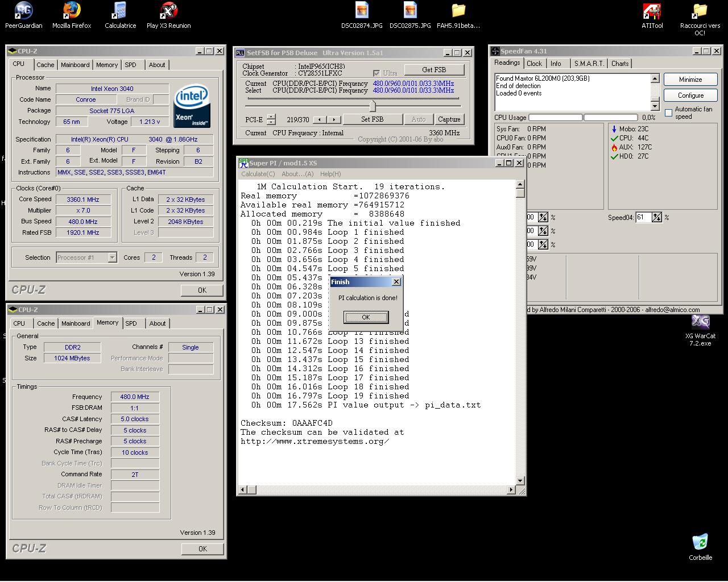The height and width of the screenshot is (582, 728).
Task: Open Charts tab in SpeedFan
Action: [620, 64]
